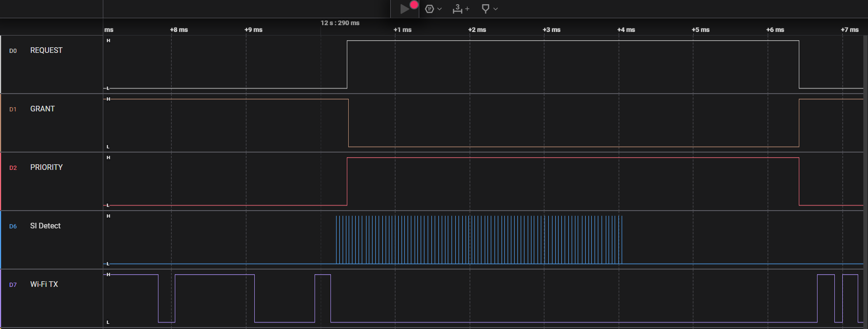Click the +5 ms tick on the time ruler

tap(701, 29)
